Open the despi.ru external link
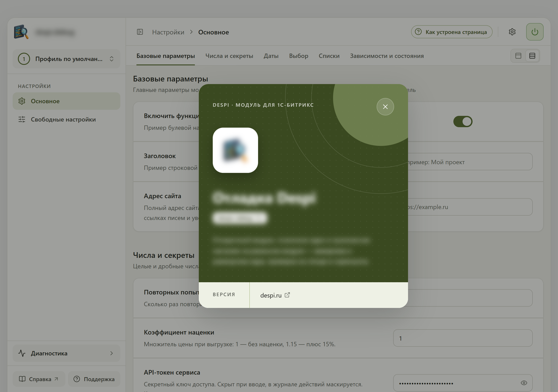558x392 pixels. point(275,295)
